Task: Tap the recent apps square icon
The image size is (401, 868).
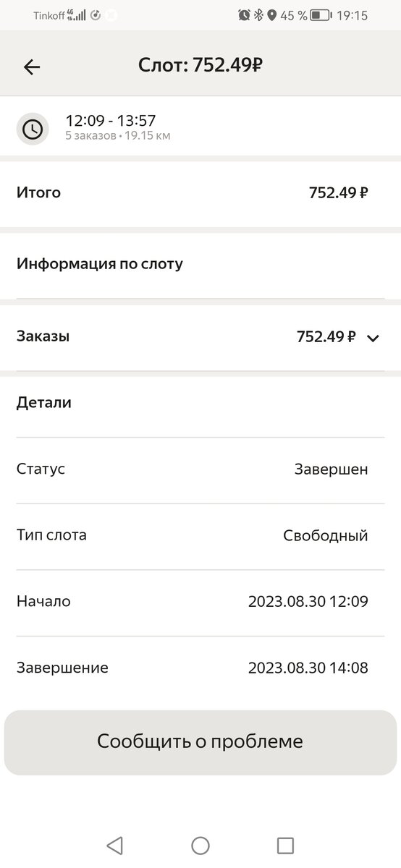Action: pyautogui.click(x=286, y=845)
